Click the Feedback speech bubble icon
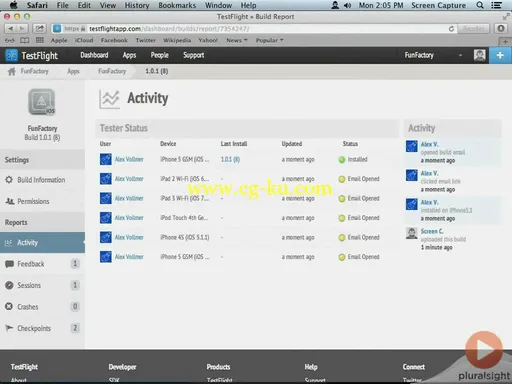Image resolution: width=512 pixels, height=384 pixels. click(9, 264)
